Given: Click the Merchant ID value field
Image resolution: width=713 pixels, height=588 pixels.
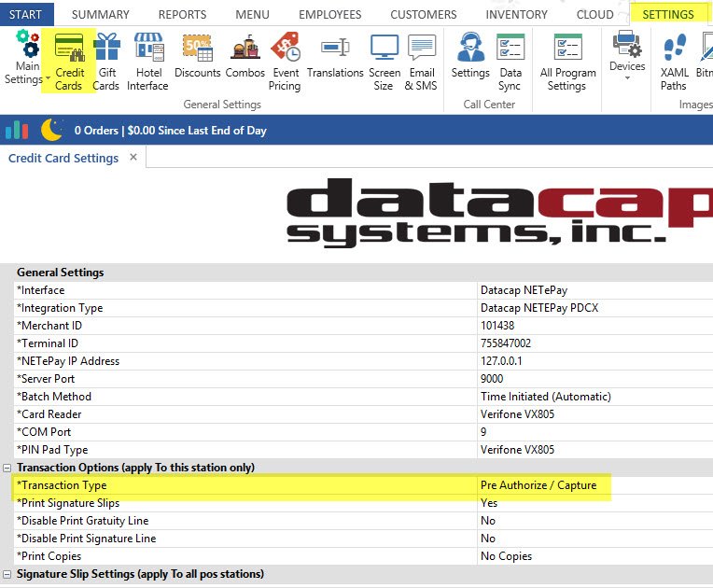Looking at the screenshot, I should click(x=594, y=326).
